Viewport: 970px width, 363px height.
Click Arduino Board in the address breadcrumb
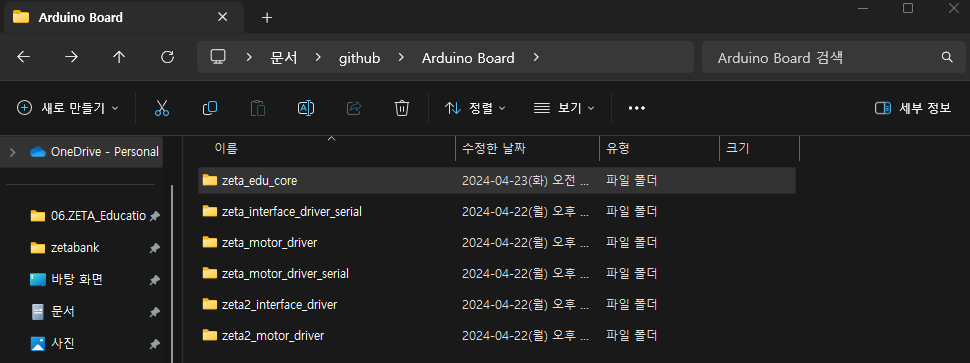[x=468, y=58]
